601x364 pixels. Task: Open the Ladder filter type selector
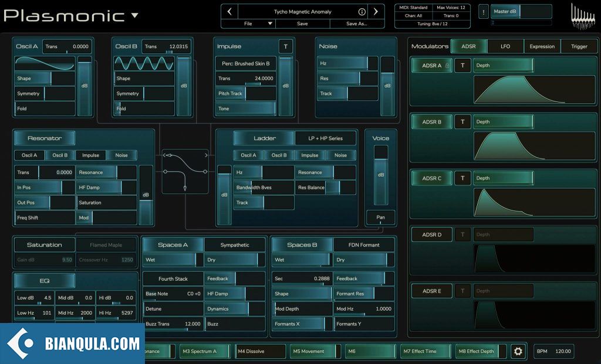click(265, 138)
